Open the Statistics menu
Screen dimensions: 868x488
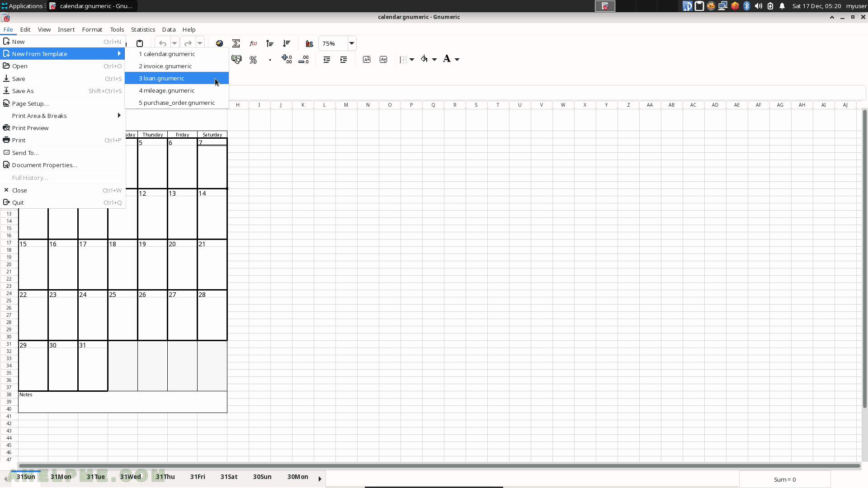click(x=143, y=29)
